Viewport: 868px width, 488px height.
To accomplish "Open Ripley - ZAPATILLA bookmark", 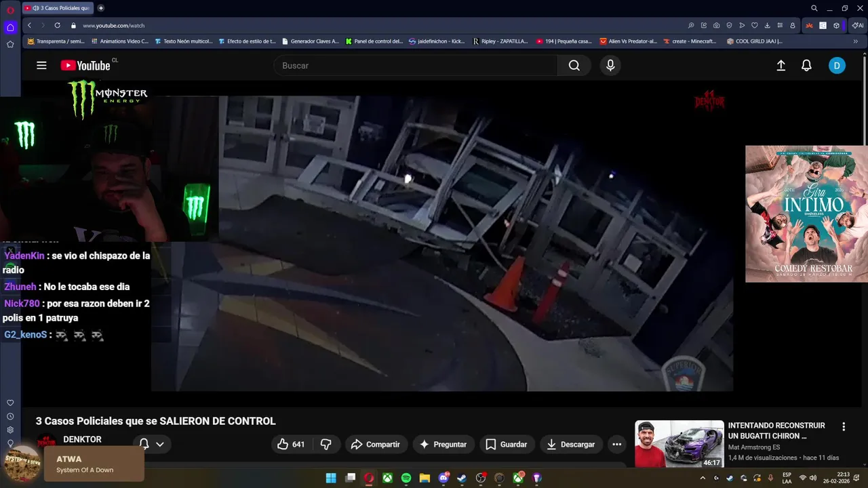I will pos(500,41).
